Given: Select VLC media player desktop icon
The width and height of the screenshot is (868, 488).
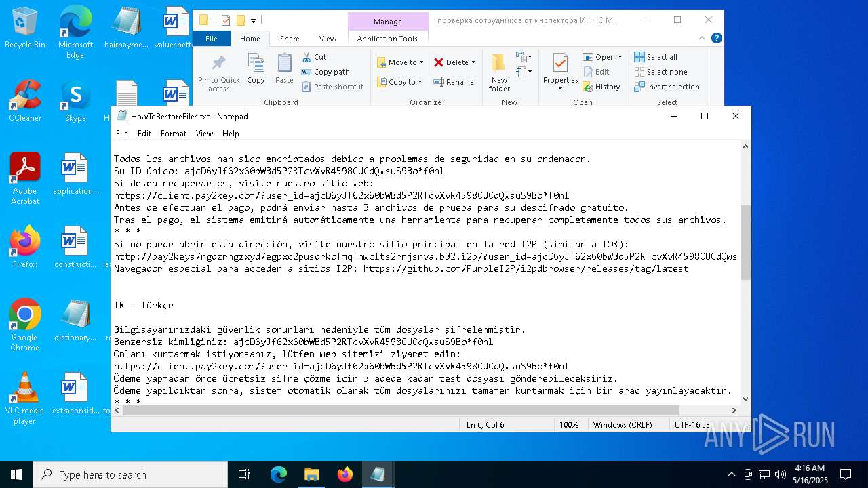Looking at the screenshot, I should click(x=25, y=399).
